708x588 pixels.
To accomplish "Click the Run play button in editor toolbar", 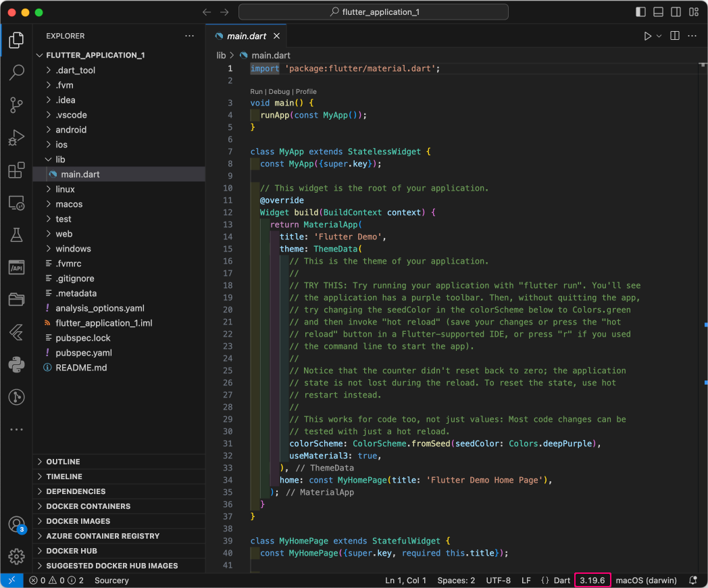I will (647, 36).
